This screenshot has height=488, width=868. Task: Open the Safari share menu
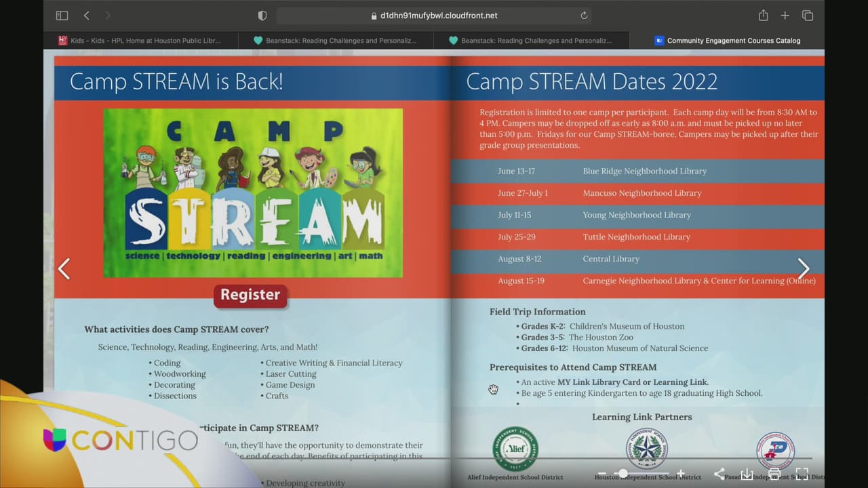pos(763,16)
